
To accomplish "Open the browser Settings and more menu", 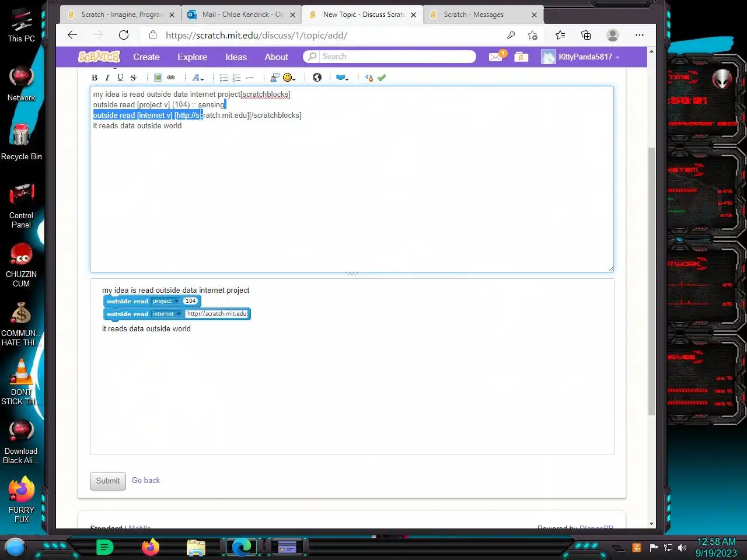I will click(x=640, y=35).
